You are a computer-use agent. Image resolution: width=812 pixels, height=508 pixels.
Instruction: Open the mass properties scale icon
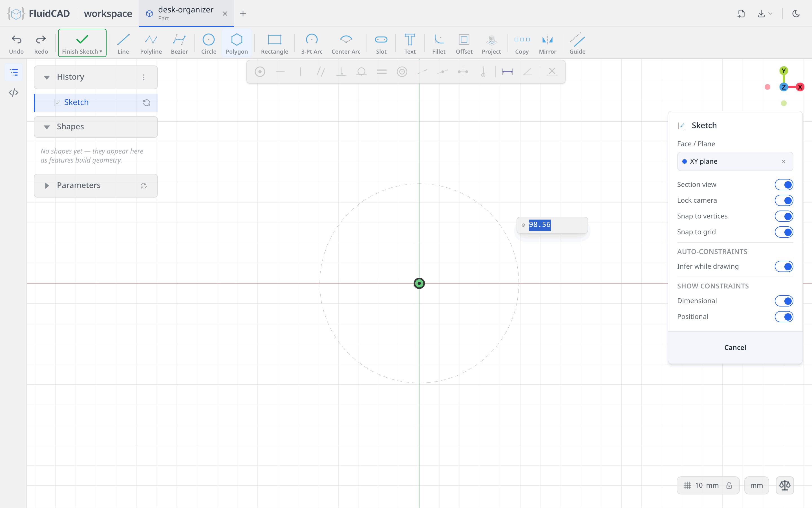tap(784, 485)
